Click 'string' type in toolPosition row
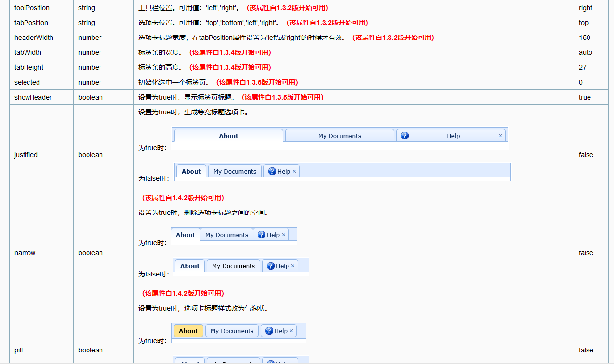614x364 pixels. pos(87,8)
